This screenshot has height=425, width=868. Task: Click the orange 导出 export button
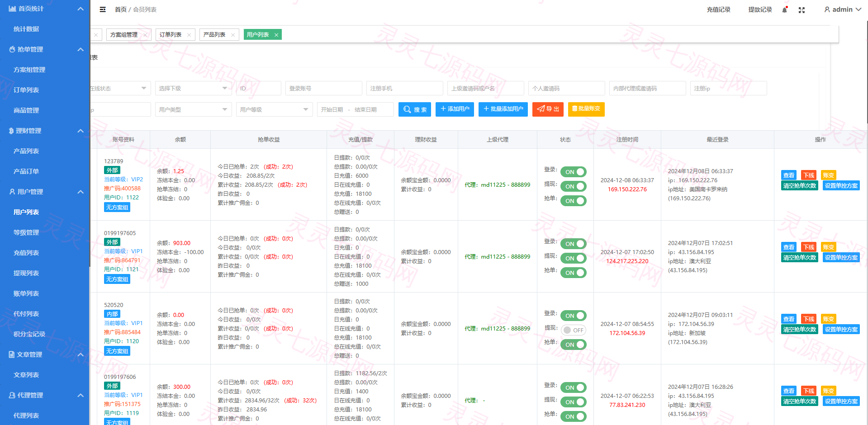click(x=548, y=109)
